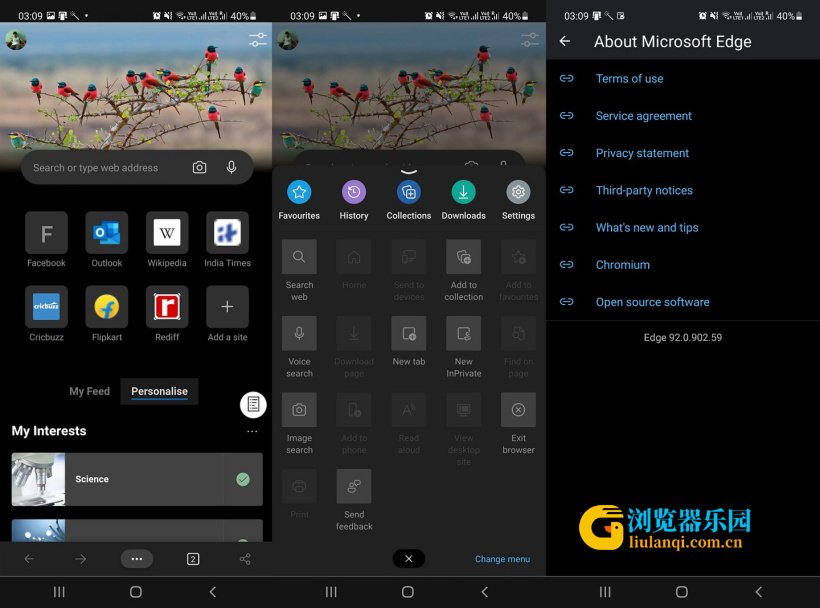Image resolution: width=820 pixels, height=608 pixels.
Task: Tap the share icon in bottom toolbar
Action: (245, 559)
